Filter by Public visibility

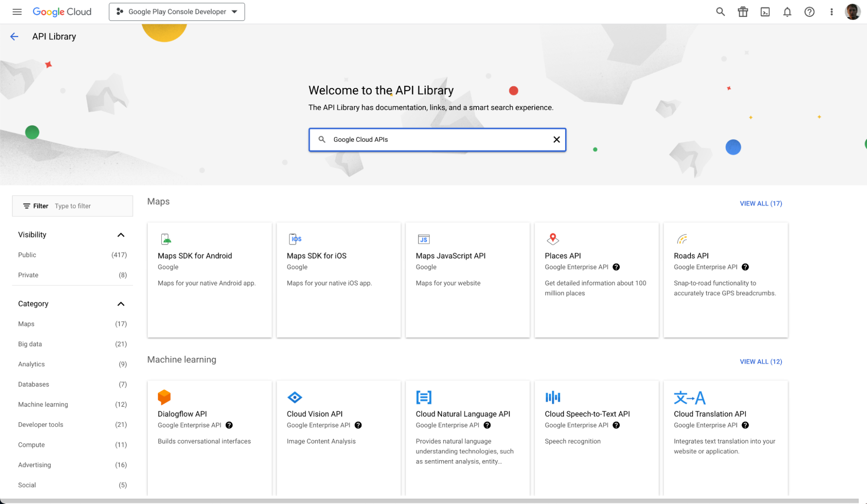pyautogui.click(x=72, y=255)
